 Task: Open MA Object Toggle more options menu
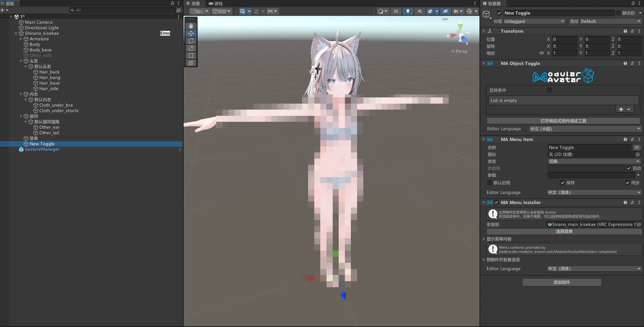pos(639,63)
